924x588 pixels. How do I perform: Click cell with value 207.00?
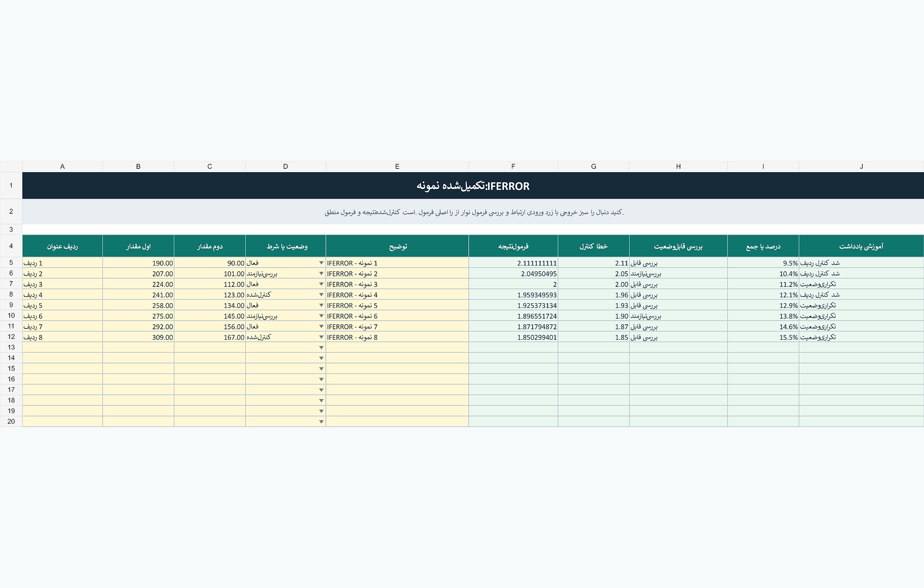pyautogui.click(x=138, y=273)
